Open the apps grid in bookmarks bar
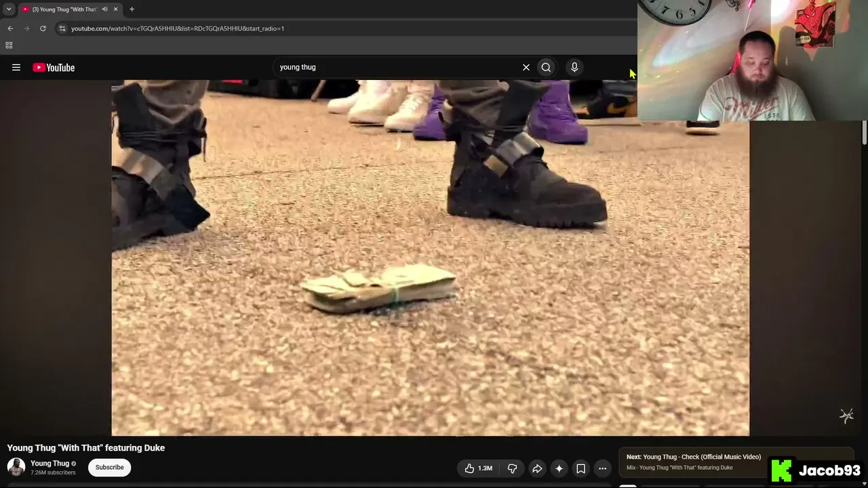 [9, 45]
